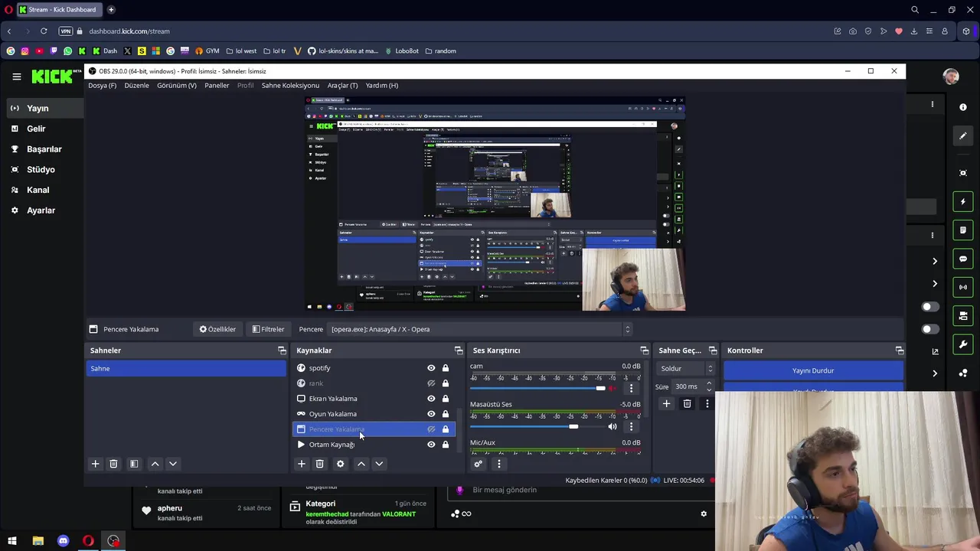Viewport: 980px width, 551px height.
Task: Open File Explorer from the taskbar
Action: click(x=38, y=541)
